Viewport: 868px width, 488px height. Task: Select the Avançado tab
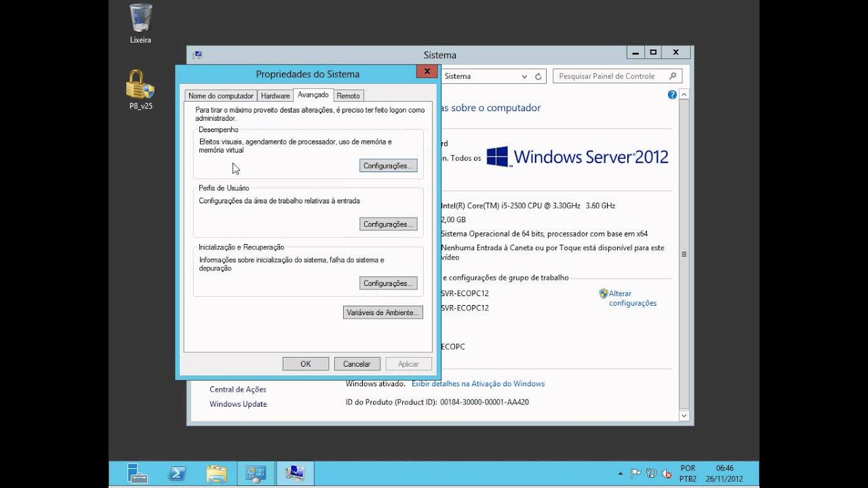tap(313, 95)
